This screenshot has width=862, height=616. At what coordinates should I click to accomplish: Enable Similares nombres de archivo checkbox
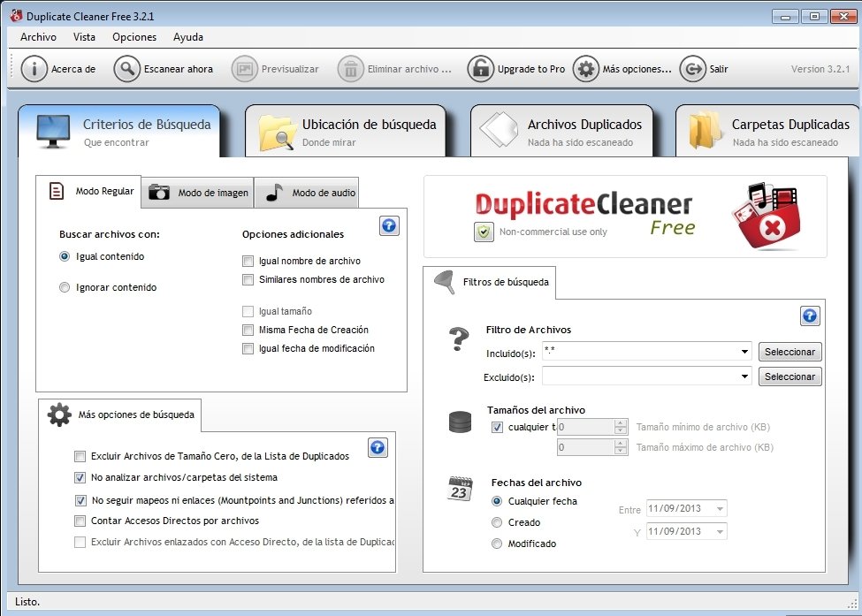tap(248, 279)
